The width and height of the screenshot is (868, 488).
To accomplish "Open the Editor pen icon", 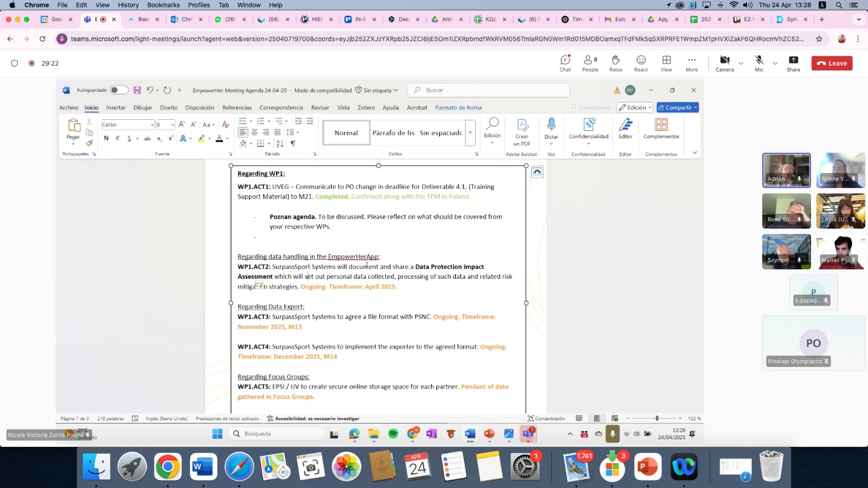I will [626, 125].
